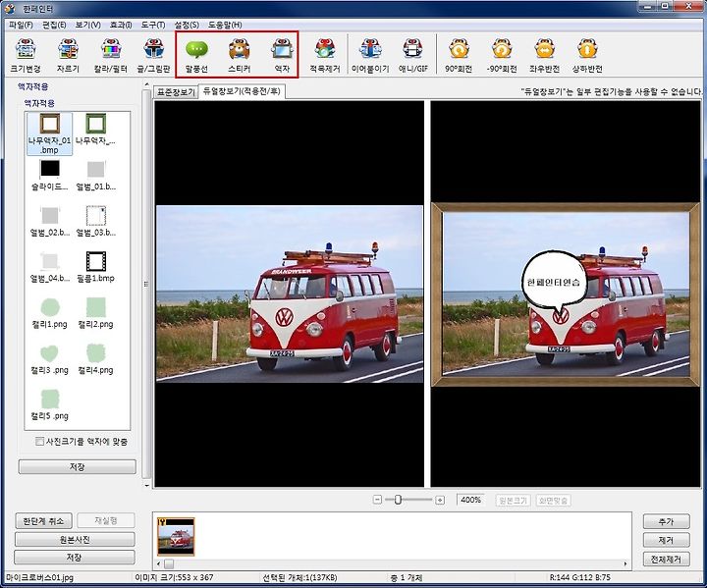The height and width of the screenshot is (588, 707).
Task: Open the 파일(F) menu
Action: (21, 25)
